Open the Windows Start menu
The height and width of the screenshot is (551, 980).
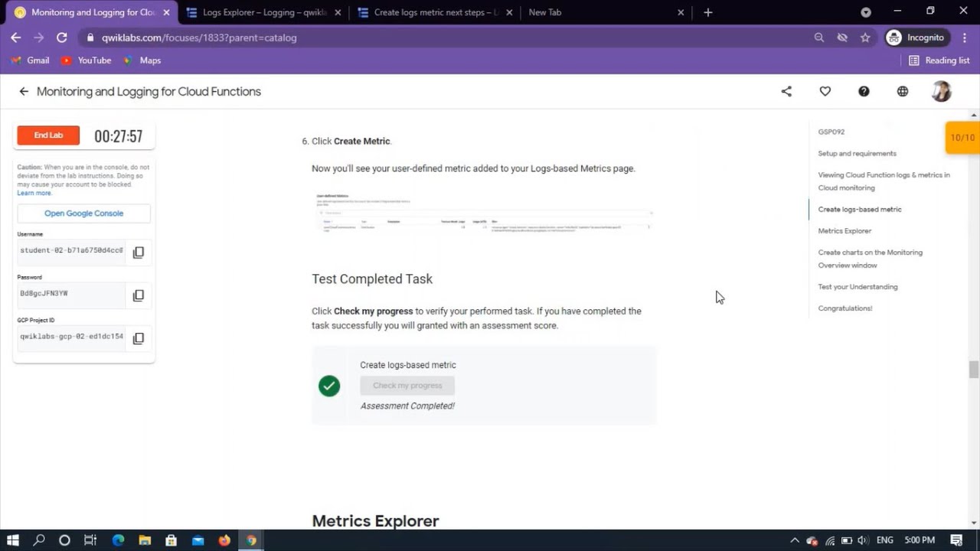coord(13,540)
